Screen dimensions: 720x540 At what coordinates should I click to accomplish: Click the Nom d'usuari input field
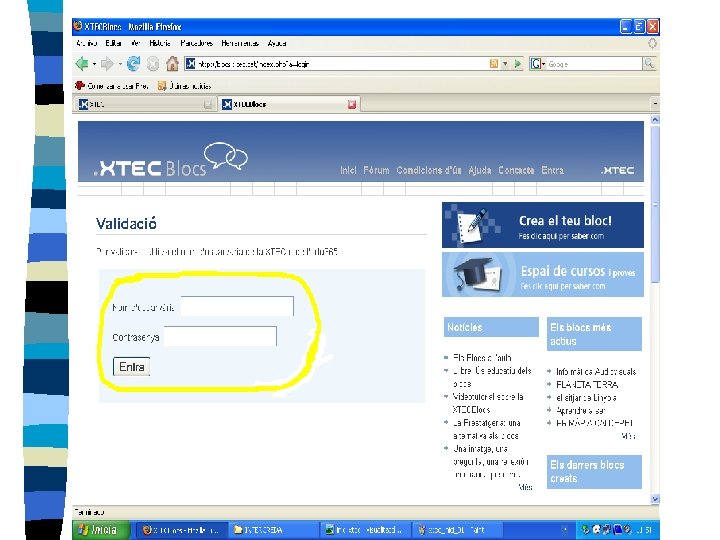pyautogui.click(x=237, y=307)
